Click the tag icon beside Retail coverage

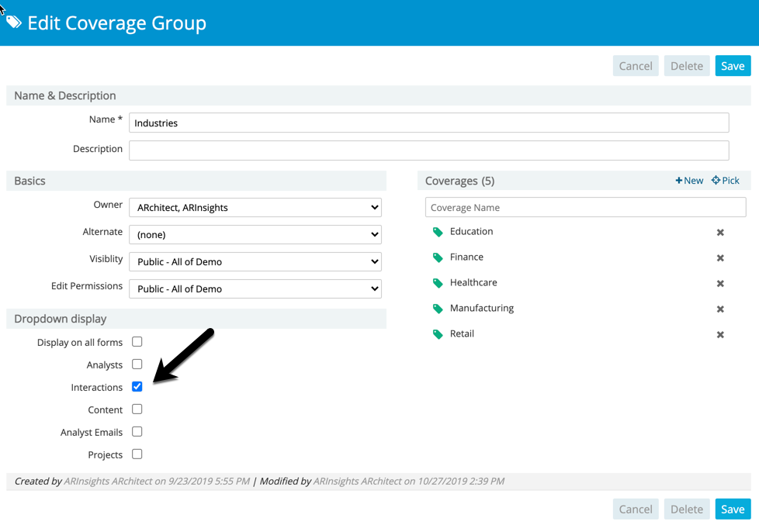click(438, 334)
